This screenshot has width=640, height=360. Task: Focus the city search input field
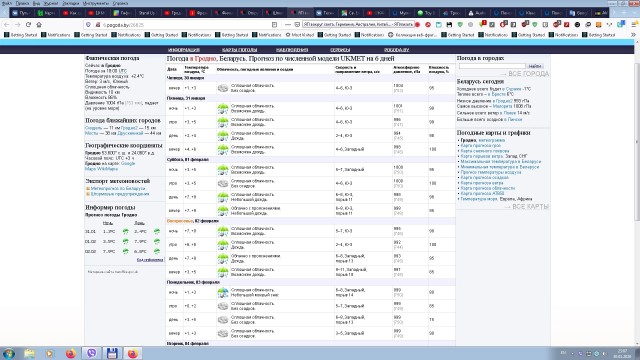point(492,66)
